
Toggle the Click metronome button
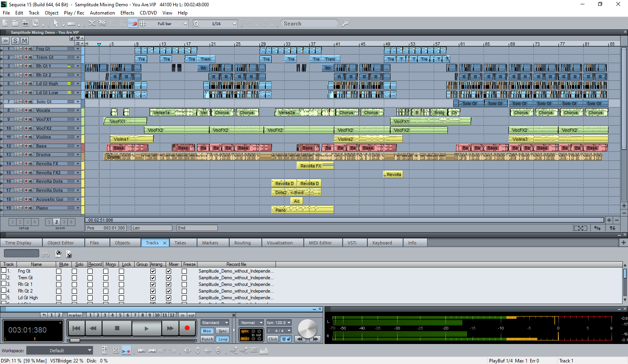pos(273,339)
